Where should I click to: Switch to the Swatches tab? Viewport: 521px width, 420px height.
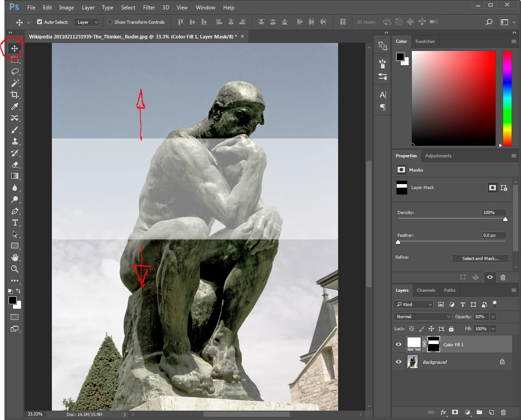coord(425,41)
